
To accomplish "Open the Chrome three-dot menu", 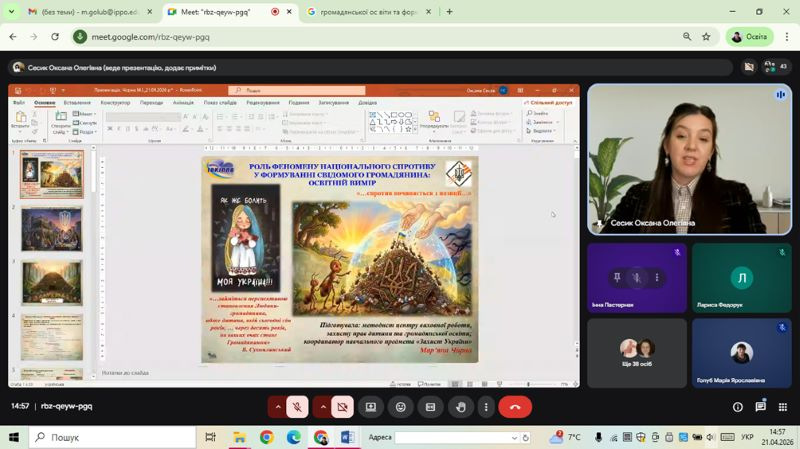I will [x=787, y=37].
